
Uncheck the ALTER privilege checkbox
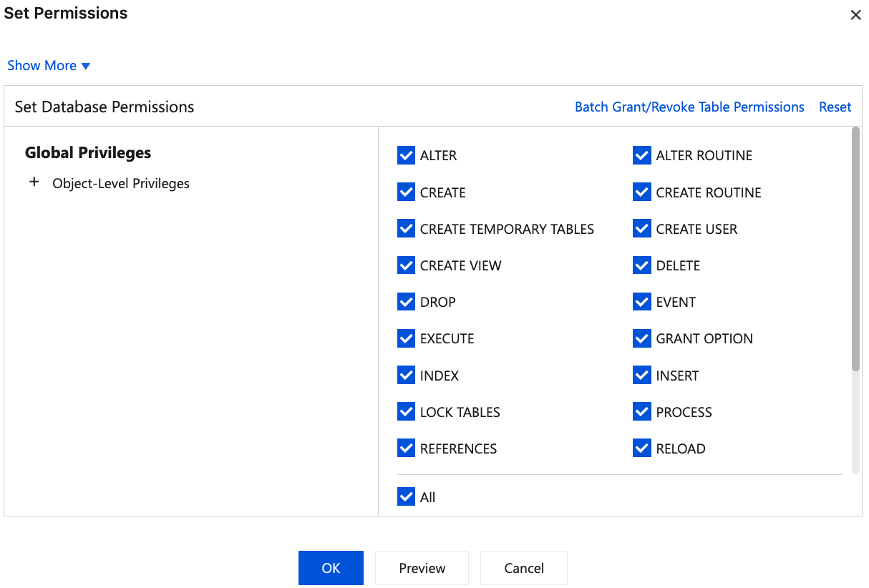pos(406,156)
